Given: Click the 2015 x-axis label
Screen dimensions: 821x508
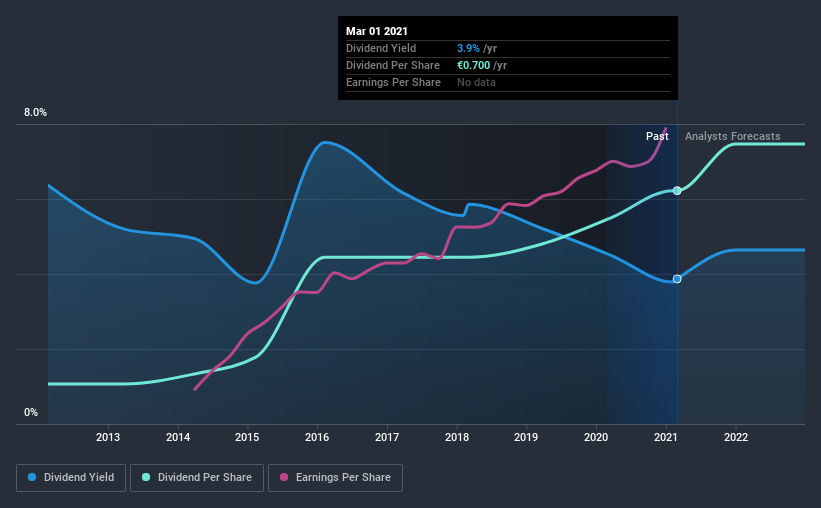Looking at the screenshot, I should tap(247, 437).
